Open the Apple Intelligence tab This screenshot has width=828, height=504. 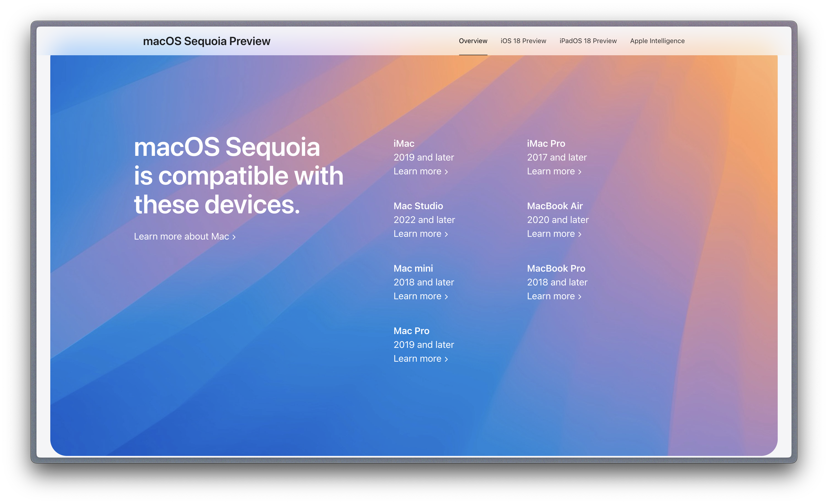[657, 41]
